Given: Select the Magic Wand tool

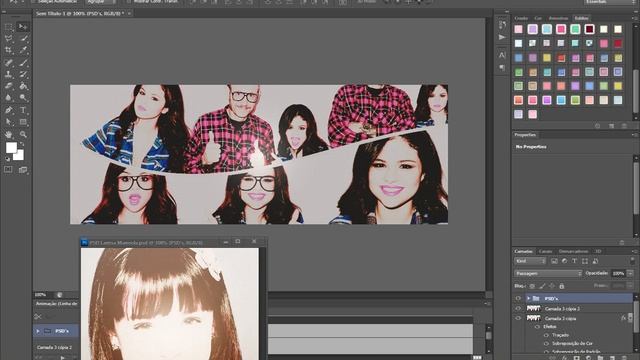Looking at the screenshot, I should tap(23, 38).
